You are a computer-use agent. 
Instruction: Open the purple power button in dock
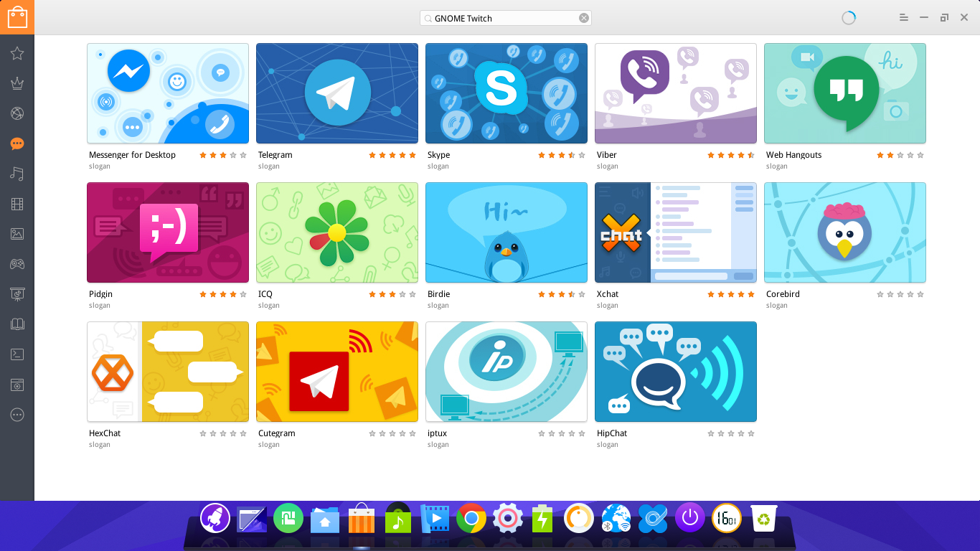click(x=690, y=517)
